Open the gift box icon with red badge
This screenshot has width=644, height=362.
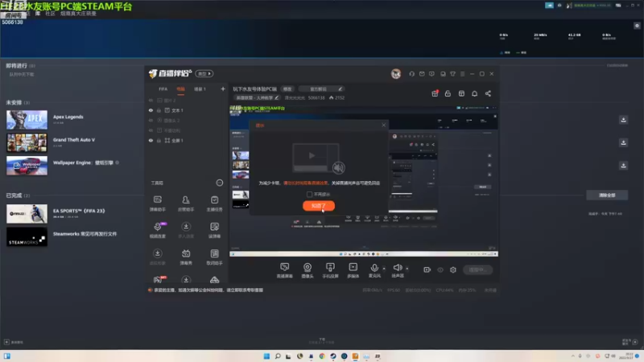point(435,93)
